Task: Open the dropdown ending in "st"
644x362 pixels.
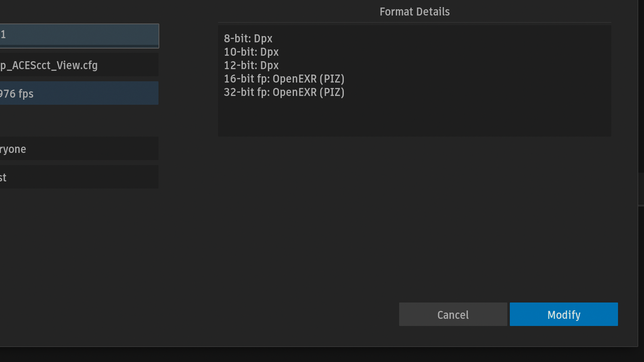Action: tap(79, 177)
